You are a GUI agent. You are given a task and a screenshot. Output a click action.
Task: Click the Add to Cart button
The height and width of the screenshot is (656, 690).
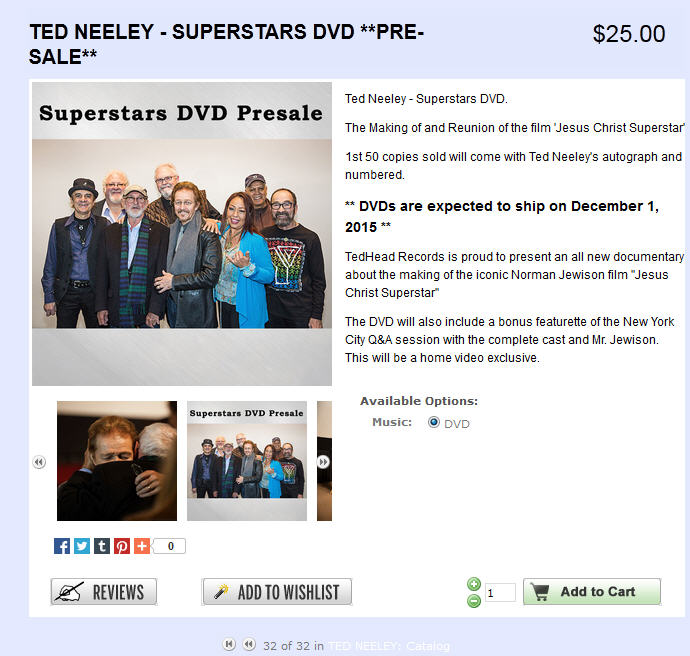tap(592, 592)
